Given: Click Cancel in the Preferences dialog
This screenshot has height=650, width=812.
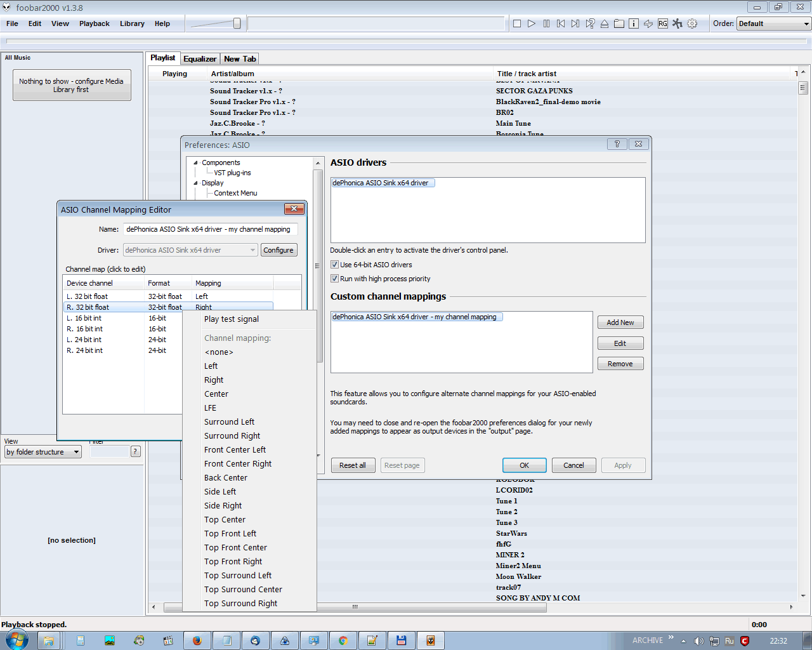Looking at the screenshot, I should (x=573, y=465).
